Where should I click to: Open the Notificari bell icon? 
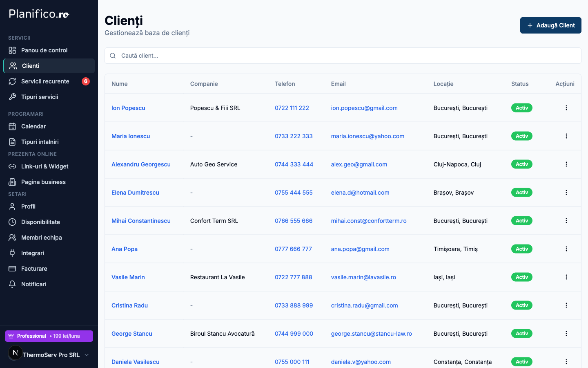pos(12,284)
